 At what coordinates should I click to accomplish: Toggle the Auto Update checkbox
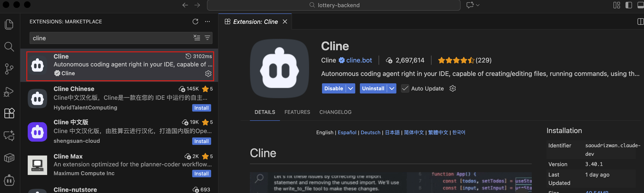pos(405,88)
